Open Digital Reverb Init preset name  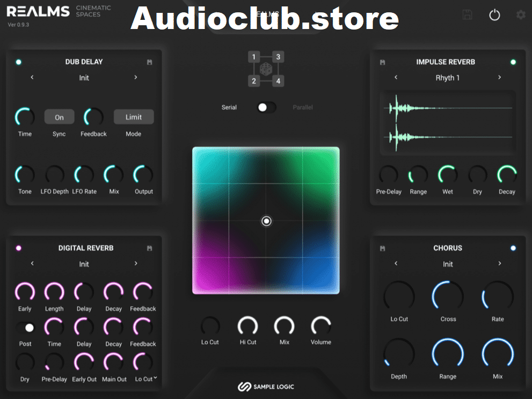click(x=84, y=264)
